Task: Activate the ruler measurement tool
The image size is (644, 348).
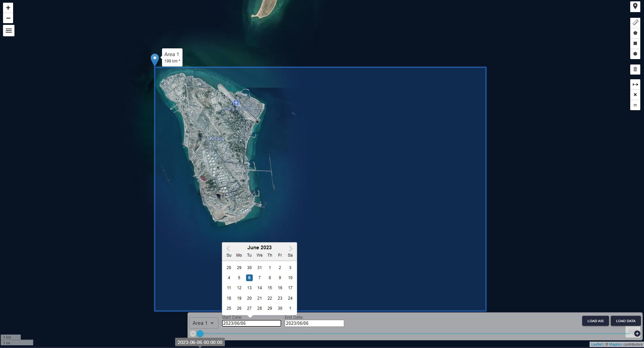Action: [x=635, y=23]
